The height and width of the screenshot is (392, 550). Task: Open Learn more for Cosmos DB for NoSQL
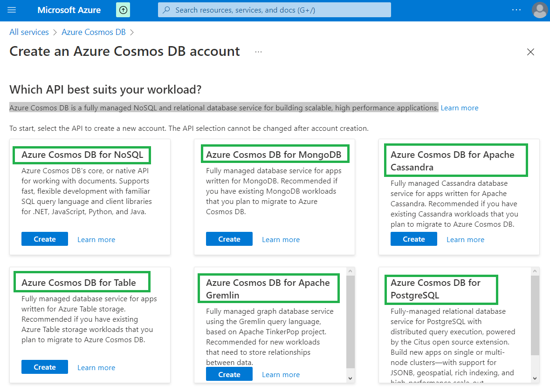click(96, 240)
